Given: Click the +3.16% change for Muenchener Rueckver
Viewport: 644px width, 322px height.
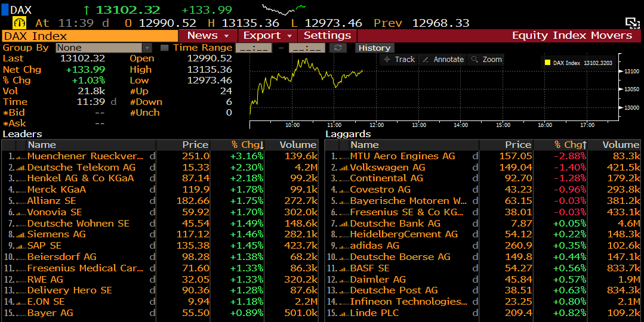Looking at the screenshot, I should (x=247, y=156).
